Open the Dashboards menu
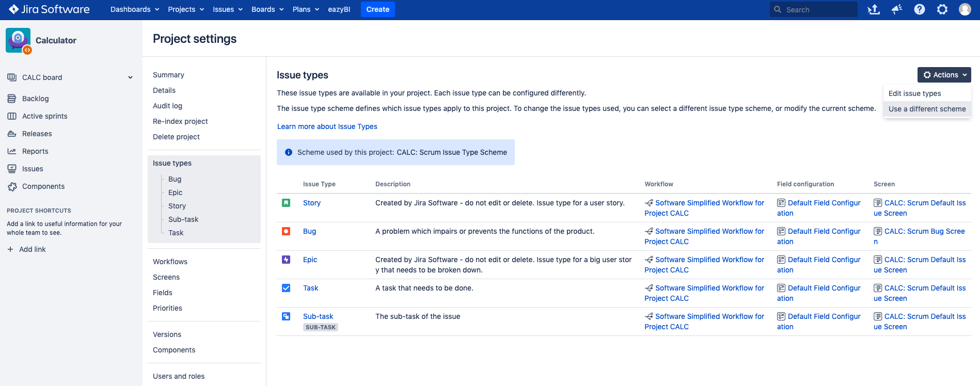 135,9
